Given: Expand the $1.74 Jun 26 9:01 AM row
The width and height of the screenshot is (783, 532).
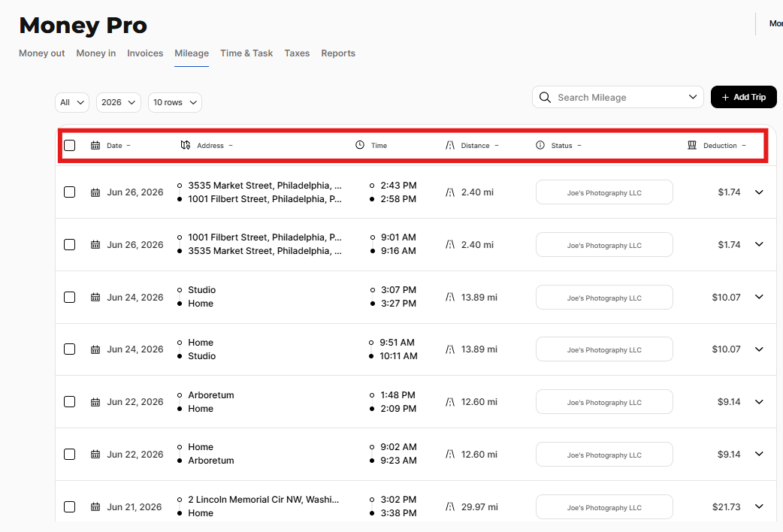Looking at the screenshot, I should coord(759,244).
